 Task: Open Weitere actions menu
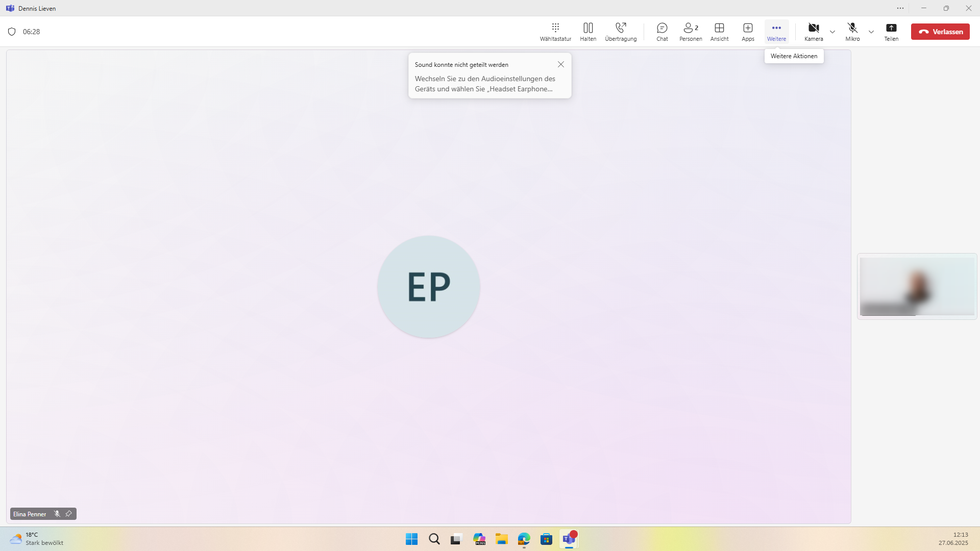click(776, 32)
